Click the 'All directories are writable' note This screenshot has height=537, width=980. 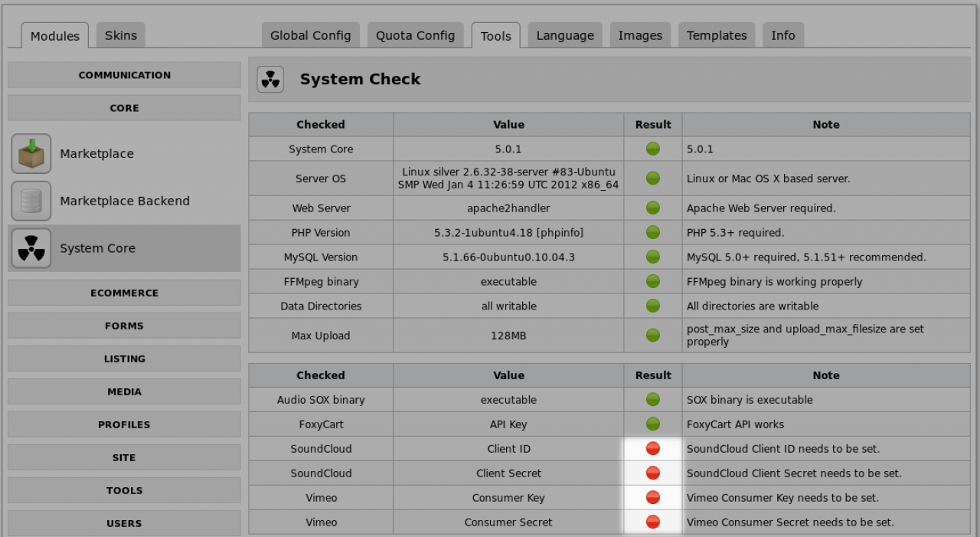pyautogui.click(x=753, y=306)
